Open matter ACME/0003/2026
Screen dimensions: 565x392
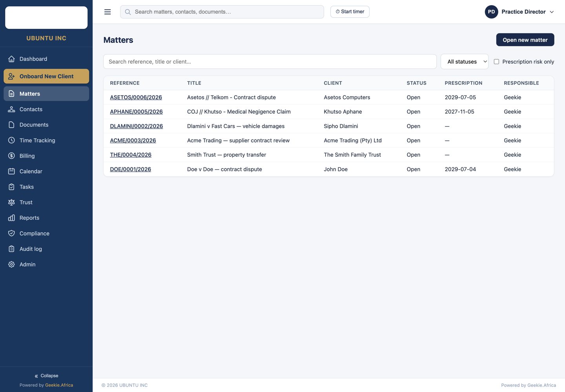[x=133, y=140]
